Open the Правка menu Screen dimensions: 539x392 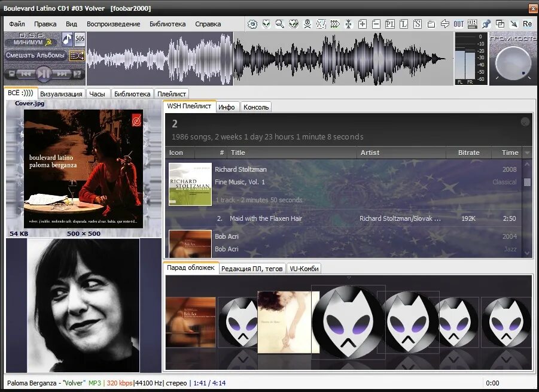45,24
